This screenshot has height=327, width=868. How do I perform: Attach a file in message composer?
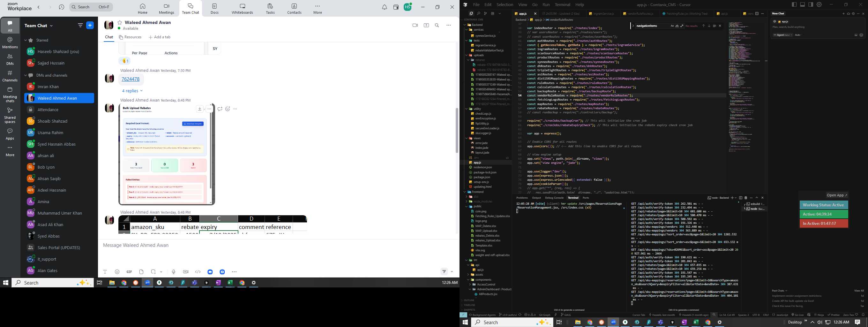click(x=141, y=272)
